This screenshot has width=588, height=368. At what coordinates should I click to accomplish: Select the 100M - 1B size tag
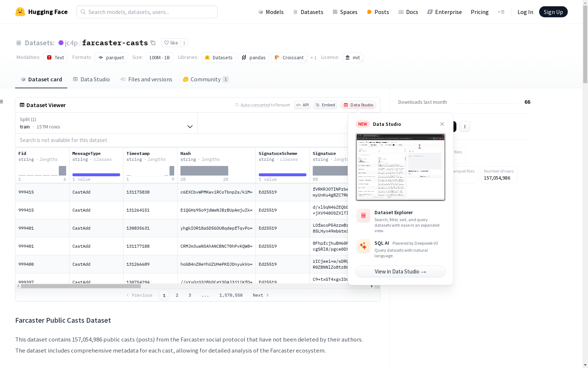(x=159, y=57)
